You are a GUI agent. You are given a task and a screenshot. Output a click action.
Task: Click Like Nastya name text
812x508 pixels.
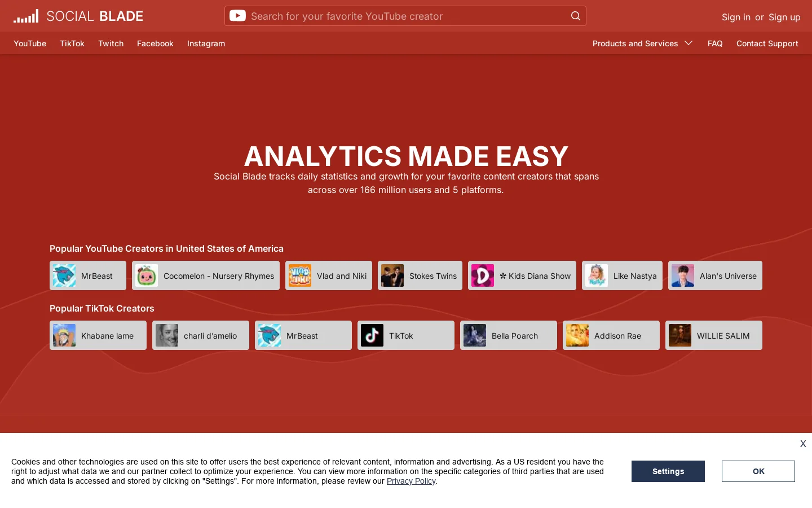click(x=635, y=276)
